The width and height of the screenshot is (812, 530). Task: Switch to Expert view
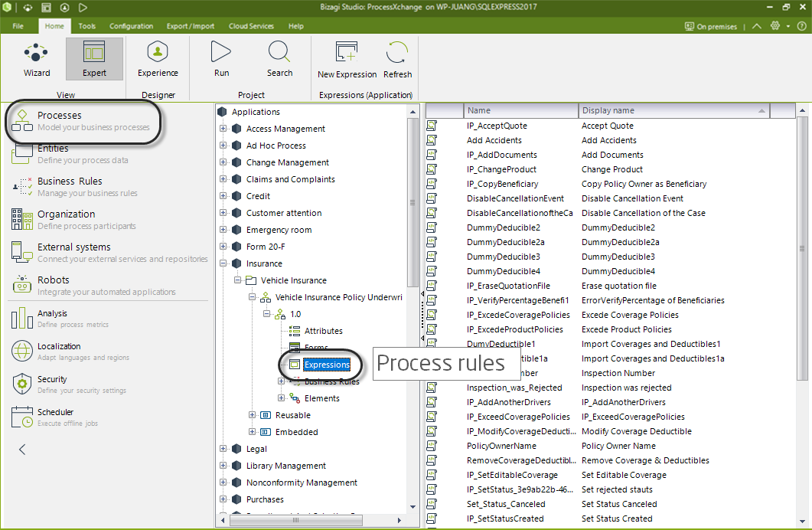click(94, 59)
